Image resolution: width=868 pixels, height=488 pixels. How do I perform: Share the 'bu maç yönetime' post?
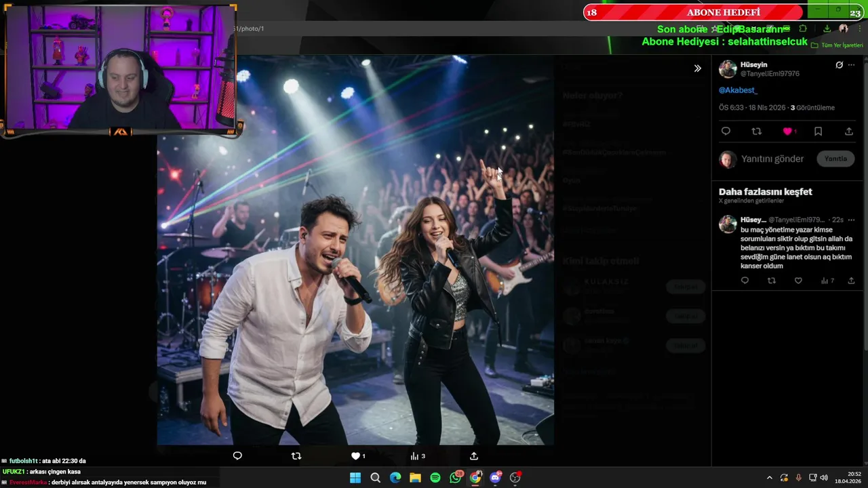click(x=851, y=281)
